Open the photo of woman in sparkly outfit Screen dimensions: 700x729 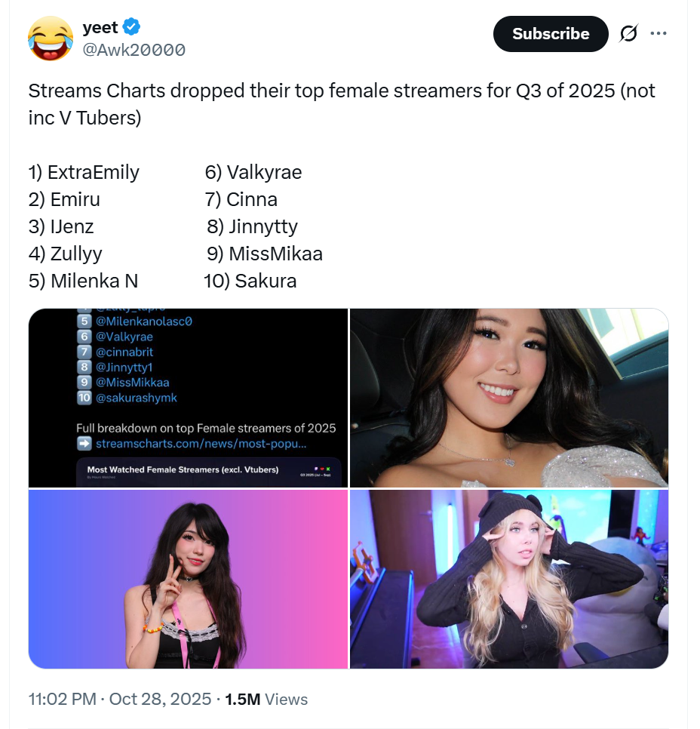tap(509, 398)
